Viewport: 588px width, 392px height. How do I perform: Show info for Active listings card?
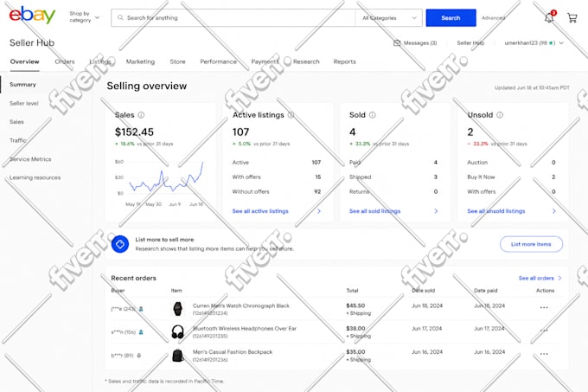tap(291, 115)
